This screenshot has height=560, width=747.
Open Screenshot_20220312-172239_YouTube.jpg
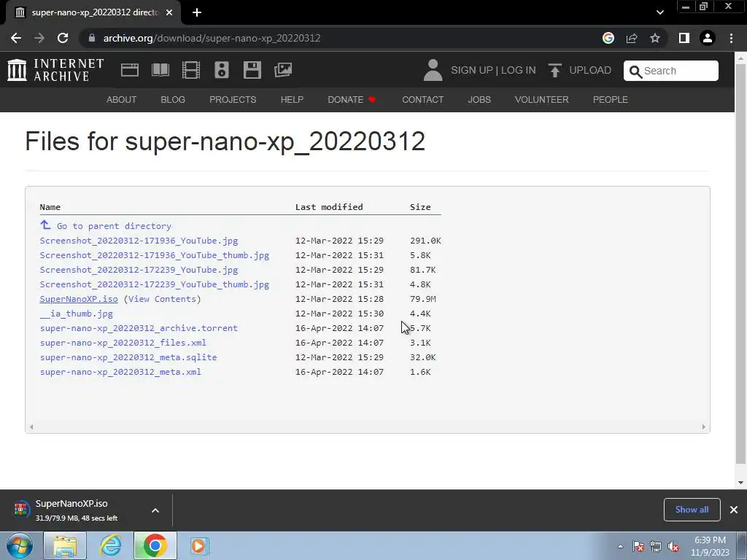pyautogui.click(x=139, y=270)
